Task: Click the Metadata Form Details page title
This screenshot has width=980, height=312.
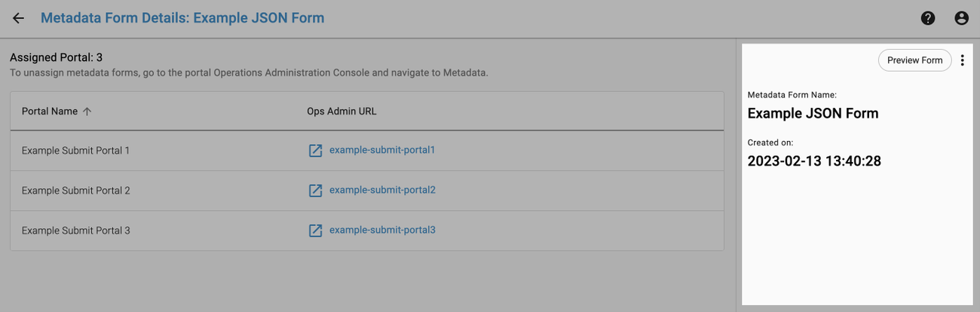Action: click(182, 18)
